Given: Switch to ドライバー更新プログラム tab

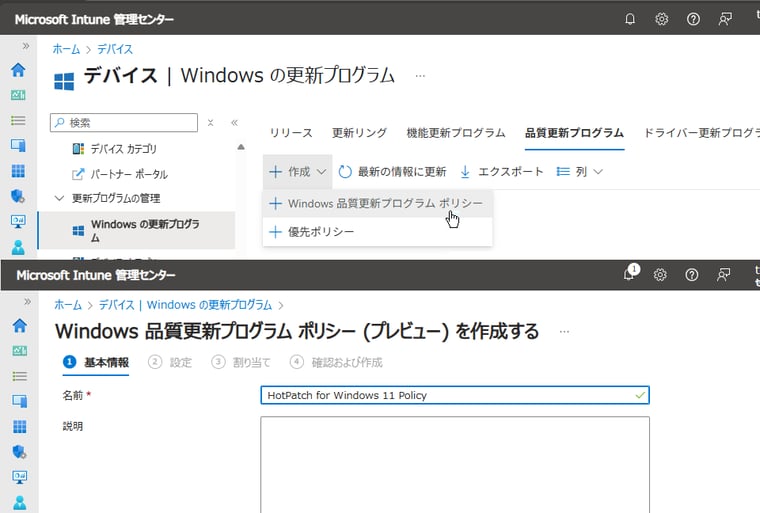Looking at the screenshot, I should (x=701, y=133).
